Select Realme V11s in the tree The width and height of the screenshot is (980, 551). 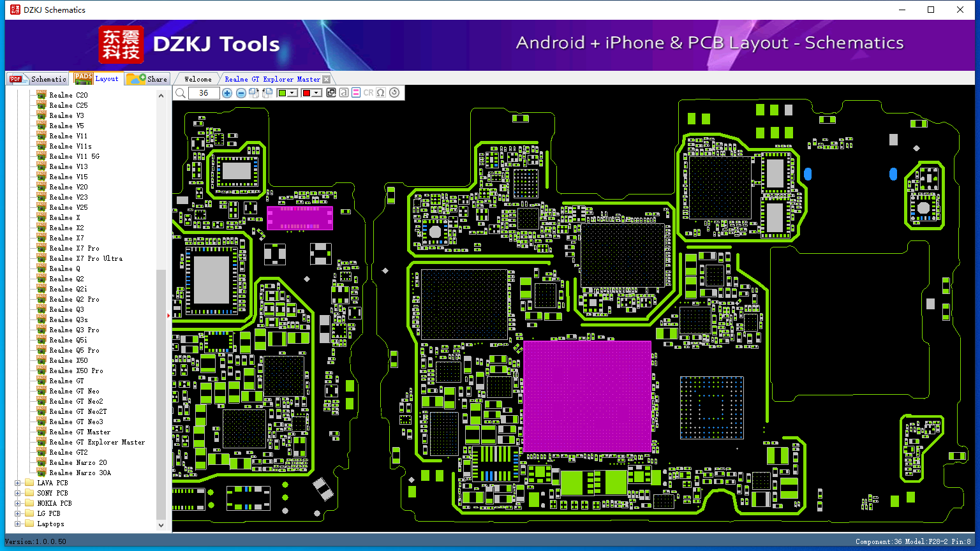(x=71, y=147)
